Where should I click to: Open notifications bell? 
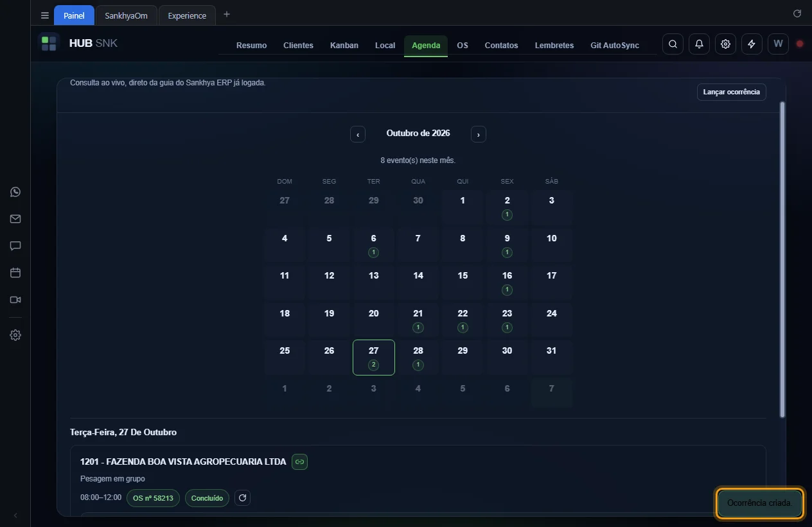pos(699,44)
